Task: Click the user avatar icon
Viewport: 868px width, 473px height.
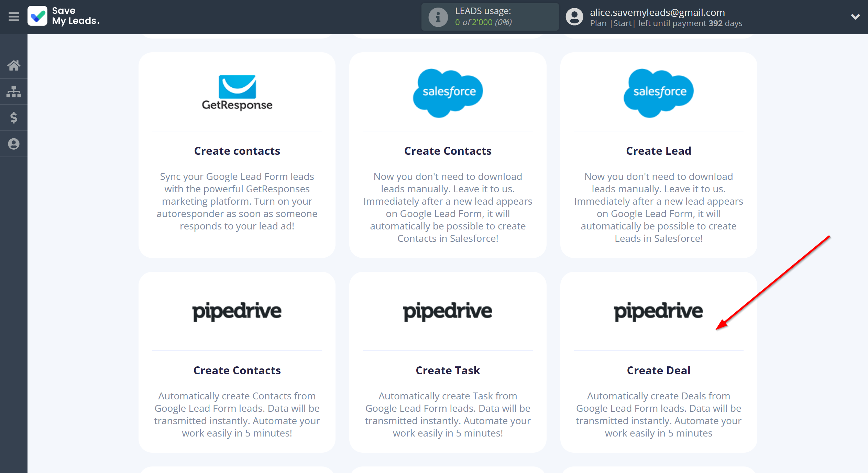Action: pyautogui.click(x=574, y=17)
